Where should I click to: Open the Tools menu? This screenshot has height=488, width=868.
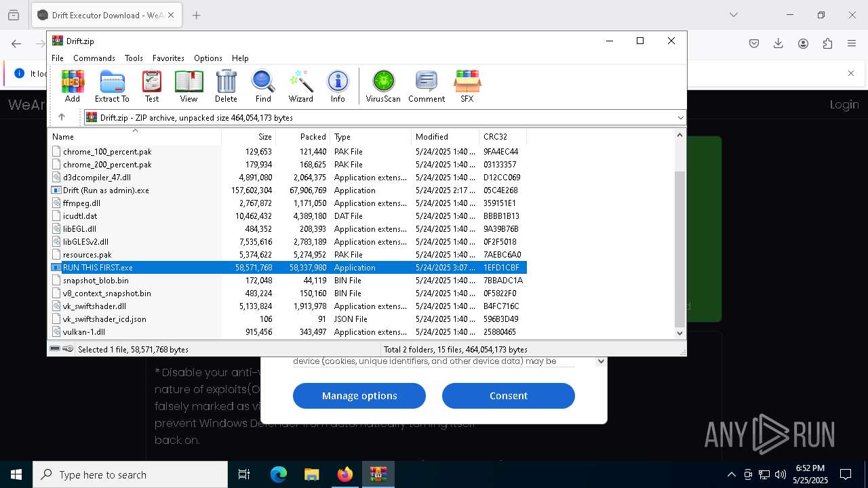[134, 58]
